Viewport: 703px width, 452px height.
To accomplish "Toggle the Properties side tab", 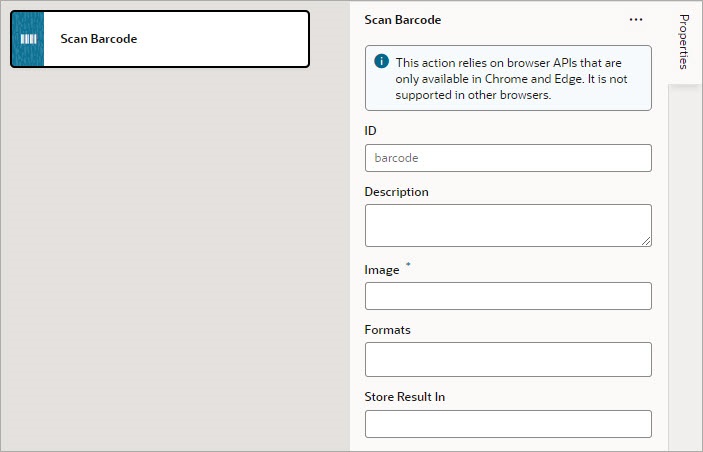I will click(685, 42).
